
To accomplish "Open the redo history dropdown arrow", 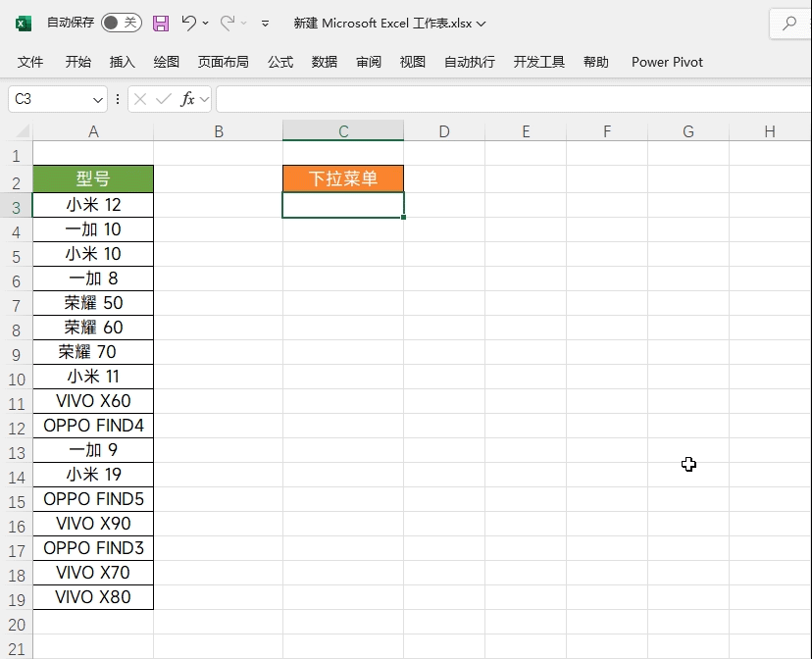I will click(x=244, y=24).
